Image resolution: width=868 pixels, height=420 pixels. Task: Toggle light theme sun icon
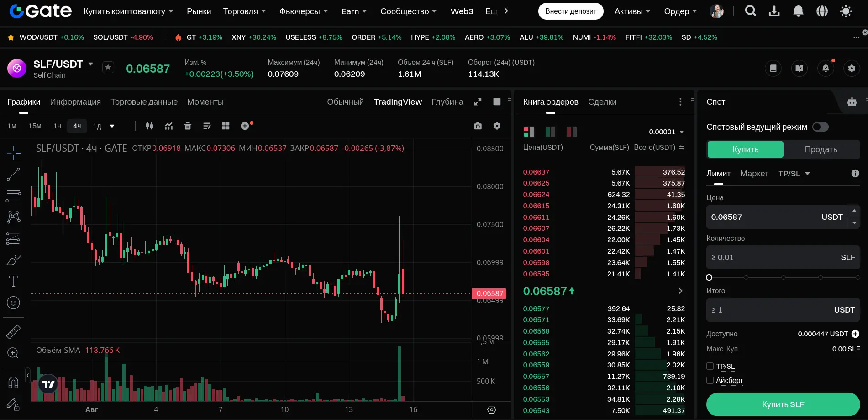(846, 11)
